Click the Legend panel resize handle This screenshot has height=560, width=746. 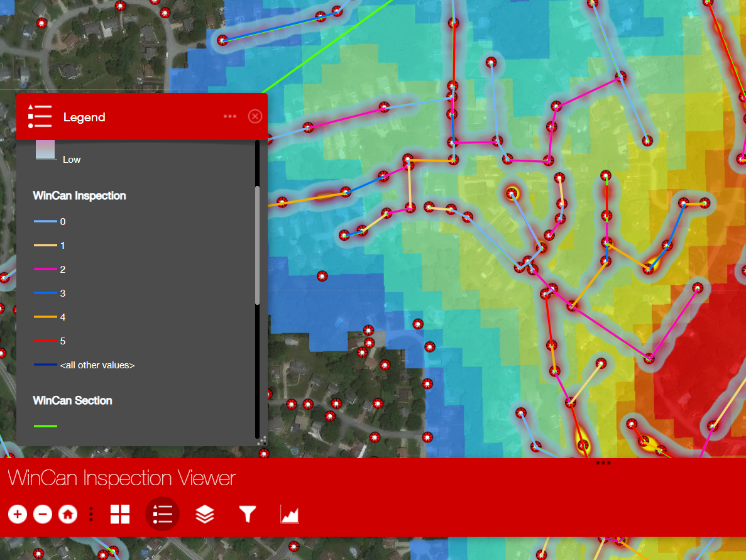263,441
